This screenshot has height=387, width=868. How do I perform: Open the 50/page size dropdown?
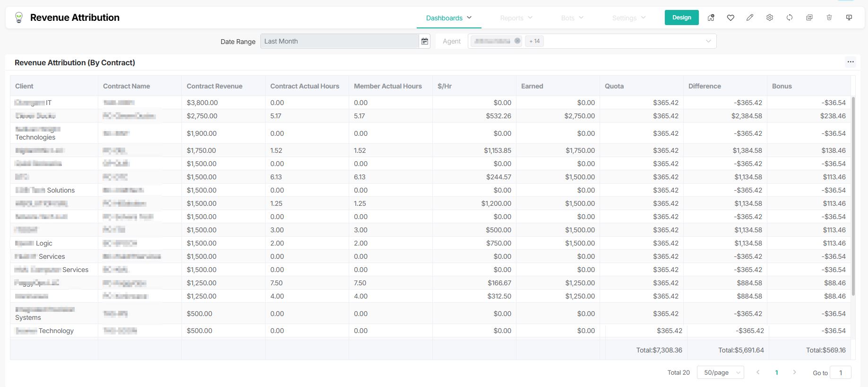[721, 372]
